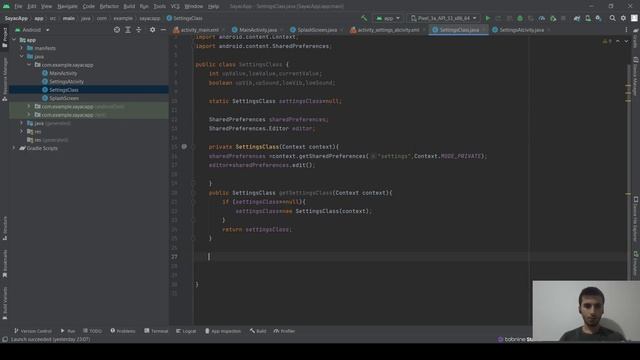This screenshot has height=360, width=640.
Task: Open Search Everywhere magnifier icon
Action: 613,18
